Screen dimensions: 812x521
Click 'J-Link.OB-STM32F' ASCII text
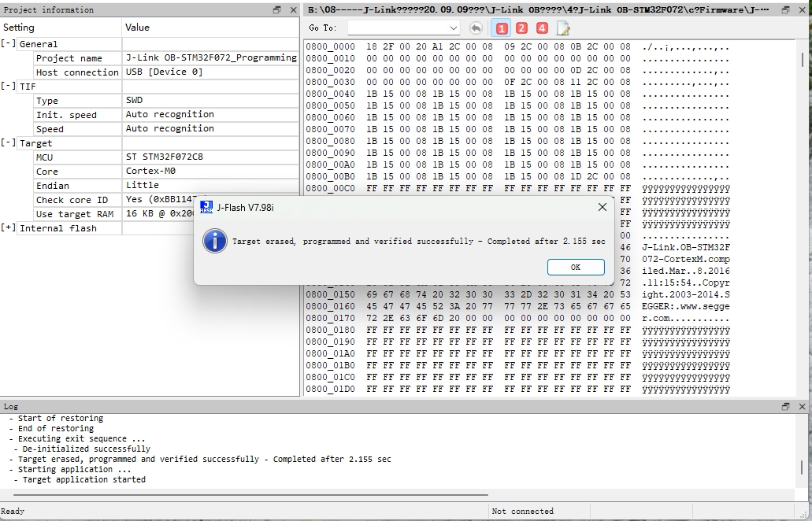(x=686, y=247)
